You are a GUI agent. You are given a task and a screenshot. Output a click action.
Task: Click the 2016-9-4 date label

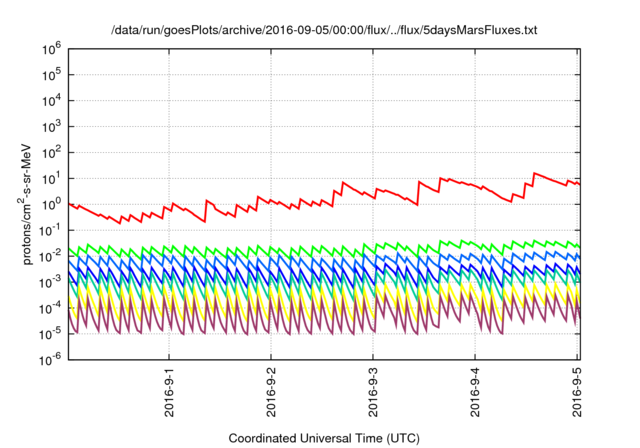point(475,392)
